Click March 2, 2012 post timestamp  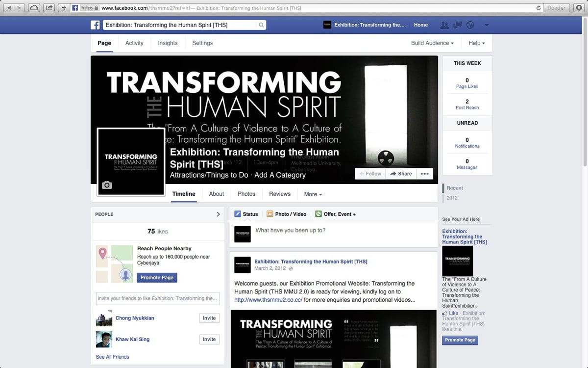coord(270,268)
